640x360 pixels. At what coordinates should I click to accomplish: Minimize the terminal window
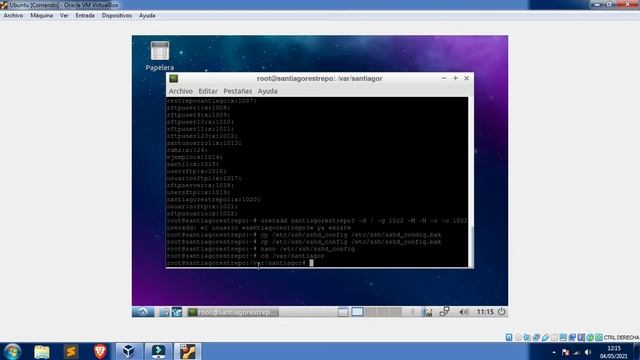(x=444, y=78)
